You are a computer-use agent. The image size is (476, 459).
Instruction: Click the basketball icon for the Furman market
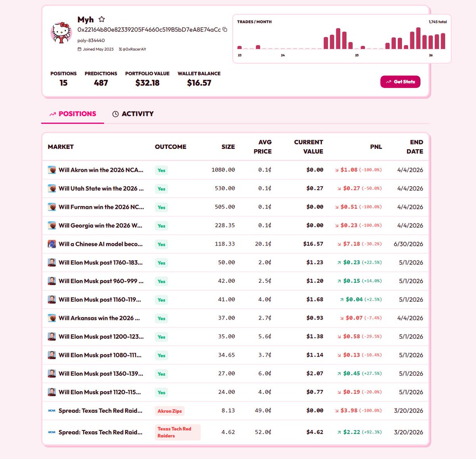point(52,207)
